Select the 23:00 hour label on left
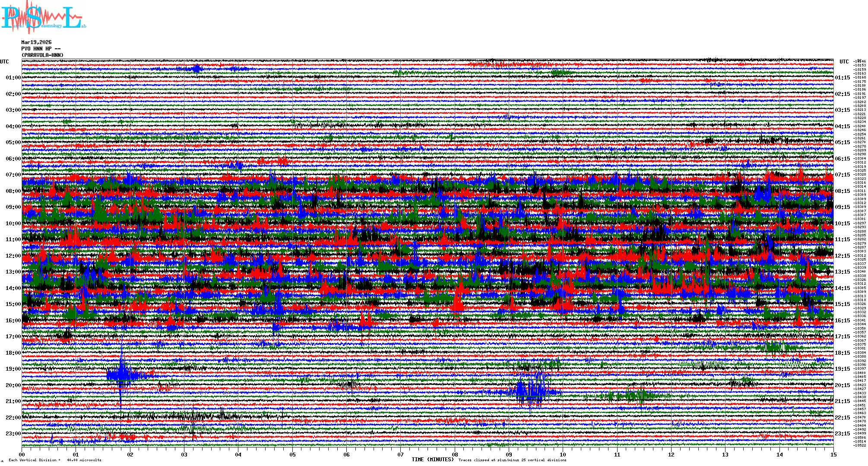The width and height of the screenshot is (868, 466). [13, 434]
